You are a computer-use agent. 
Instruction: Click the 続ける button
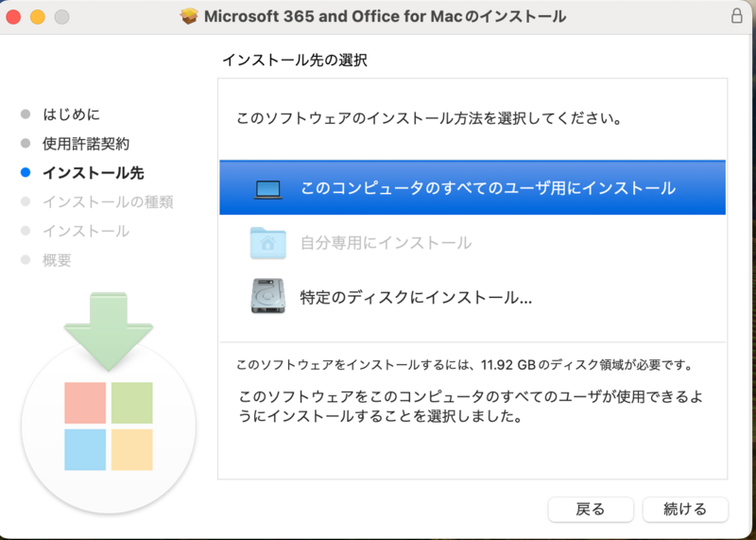(x=685, y=510)
